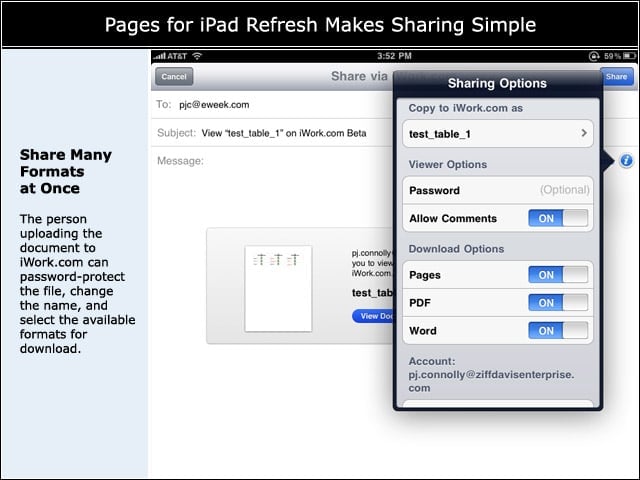640x480 pixels.
Task: Tap the Wi-Fi signal icon in status bar
Action: point(197,56)
